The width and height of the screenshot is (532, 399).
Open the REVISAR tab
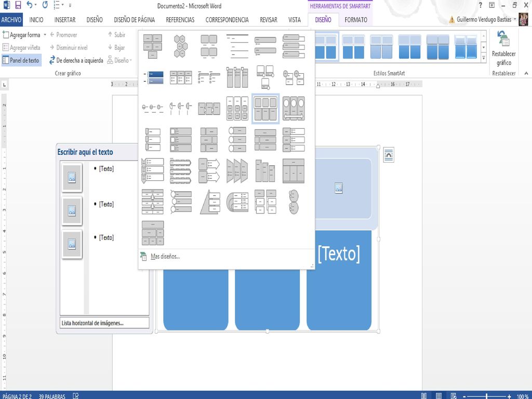(x=269, y=20)
